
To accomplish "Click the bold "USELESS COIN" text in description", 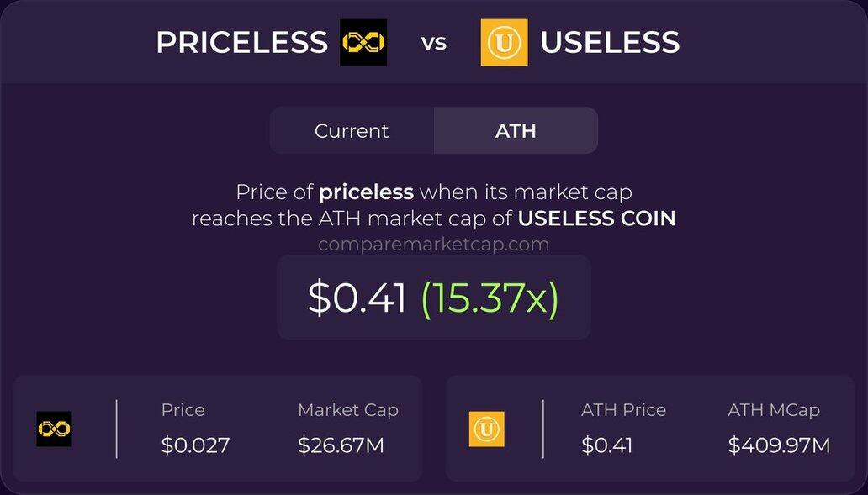I will click(x=596, y=219).
